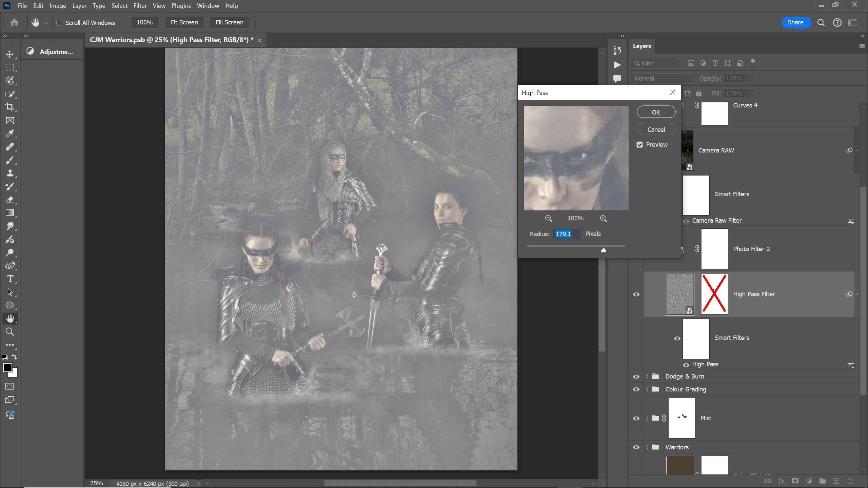Select the Eraser tool
The height and width of the screenshot is (488, 868).
click(x=10, y=200)
